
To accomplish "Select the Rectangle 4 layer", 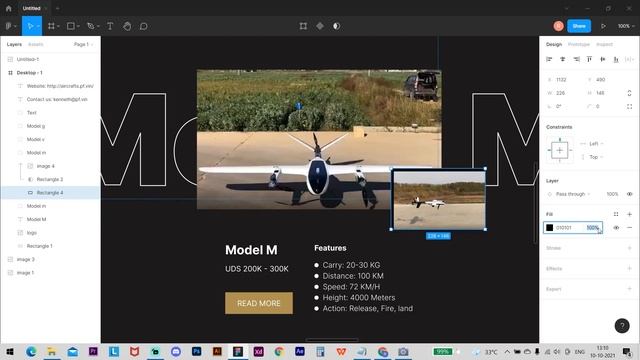I will tap(50, 193).
